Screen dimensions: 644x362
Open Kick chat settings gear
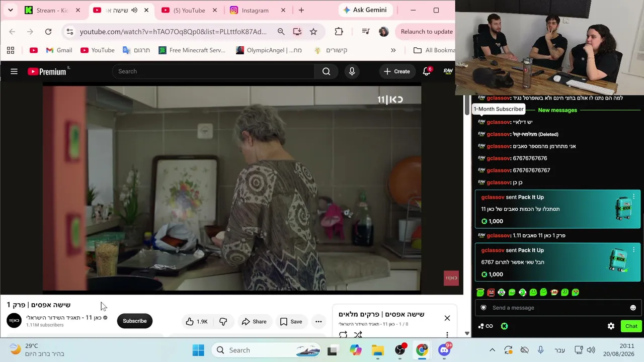611,326
